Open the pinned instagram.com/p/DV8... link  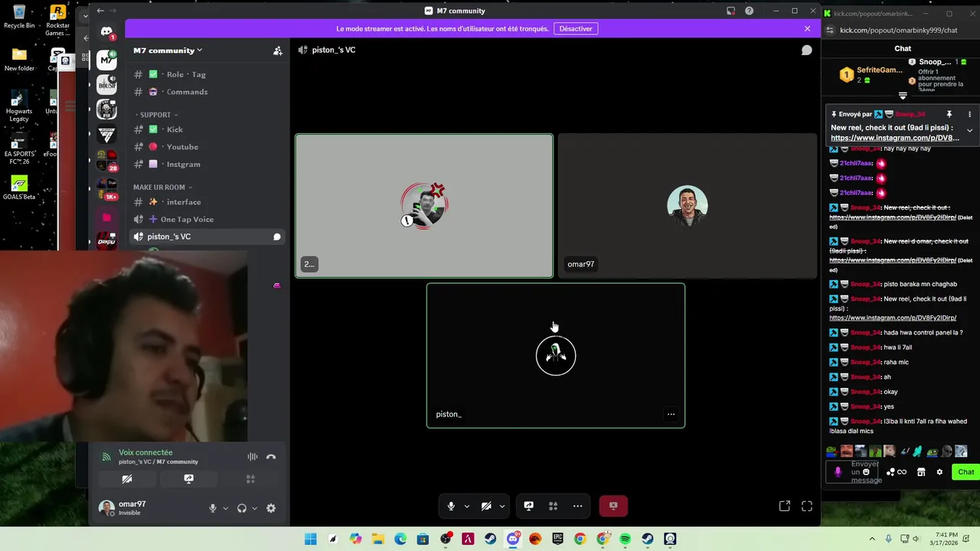895,138
